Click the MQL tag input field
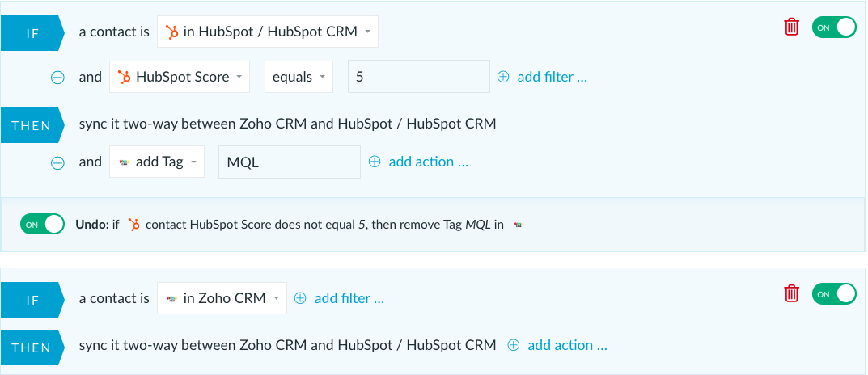868x375 pixels. (290, 162)
